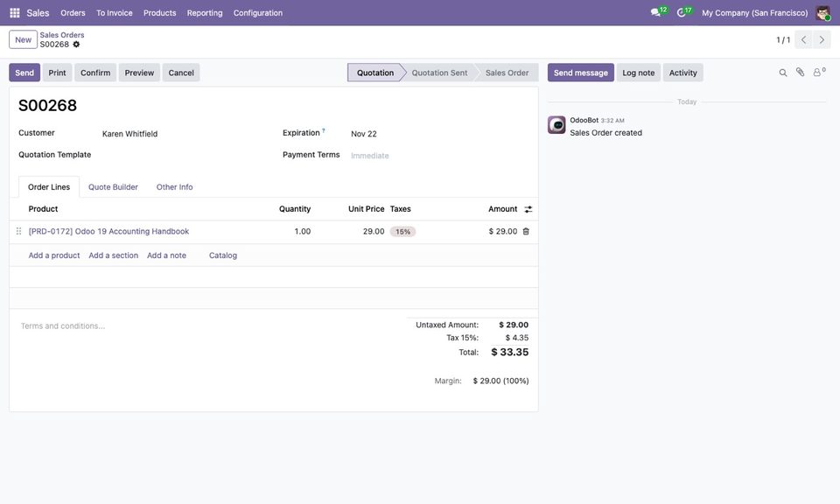Open the Quotation Template dropdown field
Screen dimensions: 840x504
click(x=182, y=155)
